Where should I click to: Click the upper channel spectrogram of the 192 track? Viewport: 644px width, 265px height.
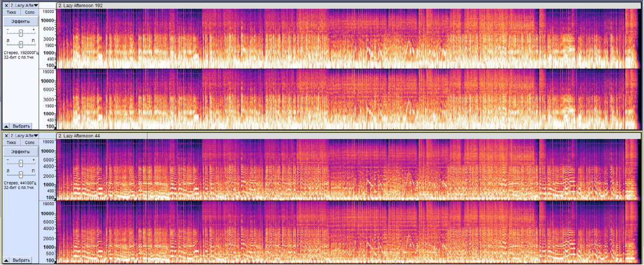pos(349,38)
